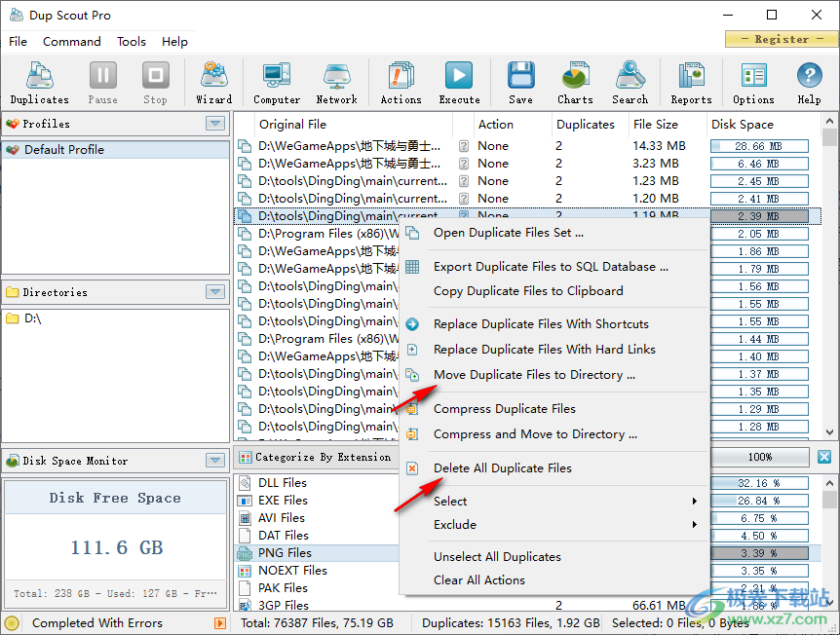Open the File menu
Screen dimensions: 840x635
[x=18, y=42]
